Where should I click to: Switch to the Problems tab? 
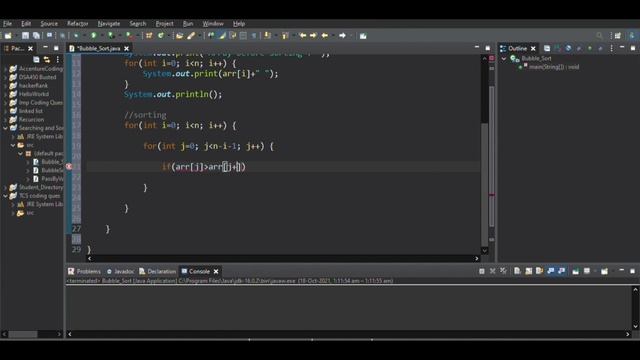tap(84, 271)
